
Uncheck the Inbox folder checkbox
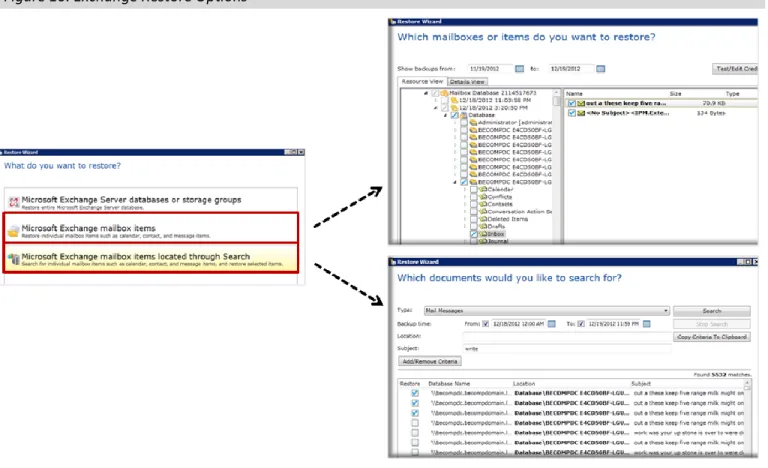(x=474, y=234)
